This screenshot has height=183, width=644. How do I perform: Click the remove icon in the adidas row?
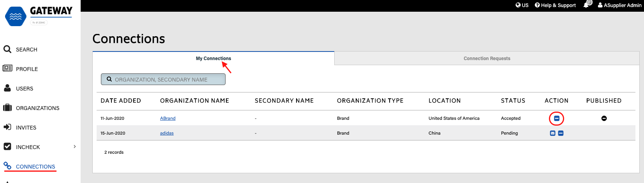(561, 133)
